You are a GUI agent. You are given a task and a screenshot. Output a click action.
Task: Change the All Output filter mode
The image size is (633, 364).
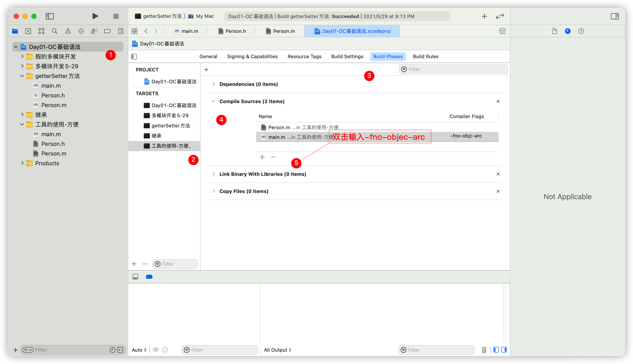277,350
